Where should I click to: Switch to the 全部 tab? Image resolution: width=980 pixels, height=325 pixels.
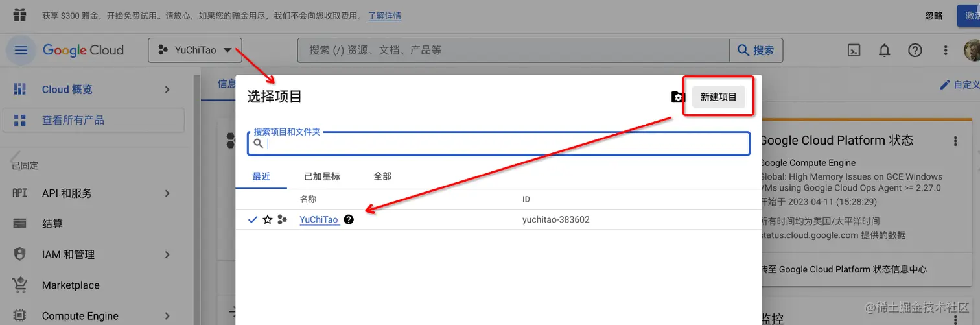coord(382,176)
